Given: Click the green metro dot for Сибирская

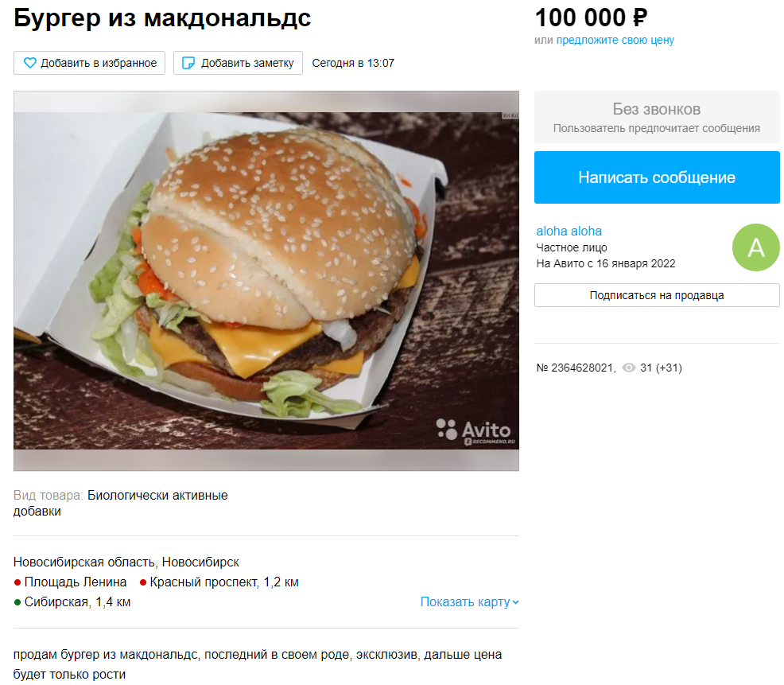Looking at the screenshot, I should tap(17, 602).
